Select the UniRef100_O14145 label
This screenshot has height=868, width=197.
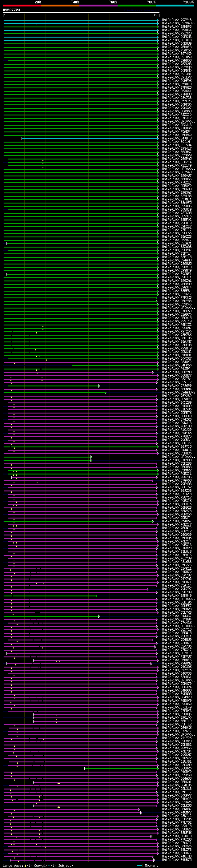pos(177,433)
